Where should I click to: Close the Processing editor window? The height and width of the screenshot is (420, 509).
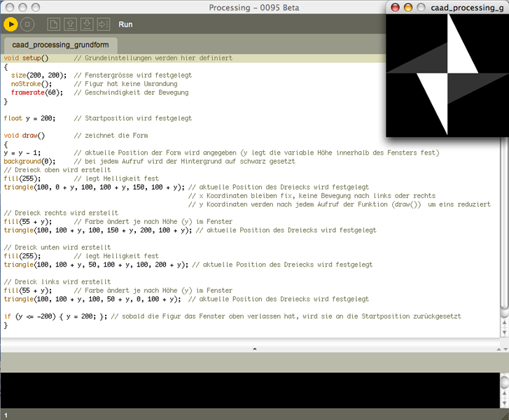point(10,7)
